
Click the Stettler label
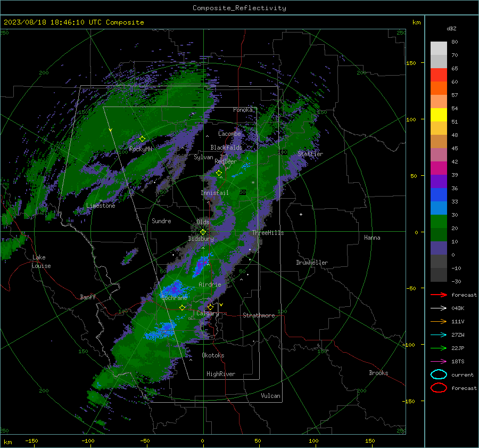310,154
